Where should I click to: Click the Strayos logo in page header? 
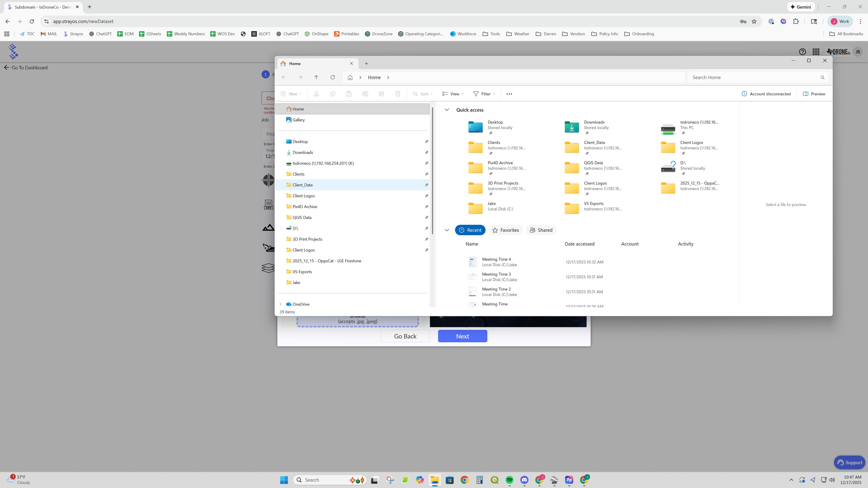pyautogui.click(x=14, y=52)
